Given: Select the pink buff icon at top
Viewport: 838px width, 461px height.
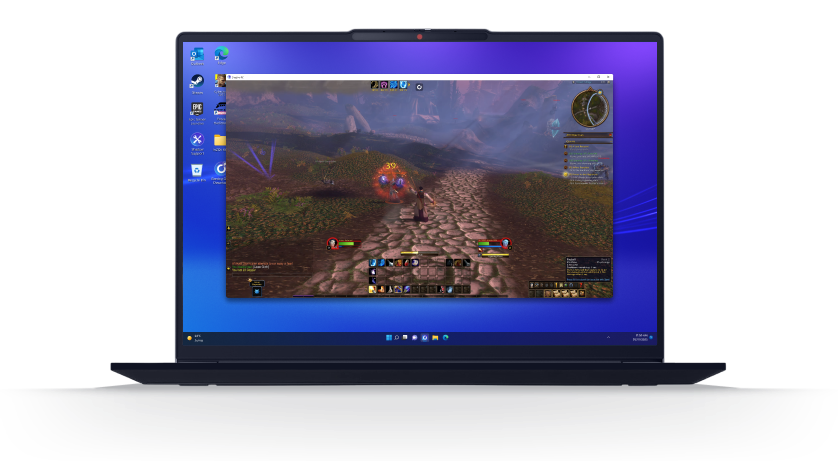Looking at the screenshot, I should point(384,85).
